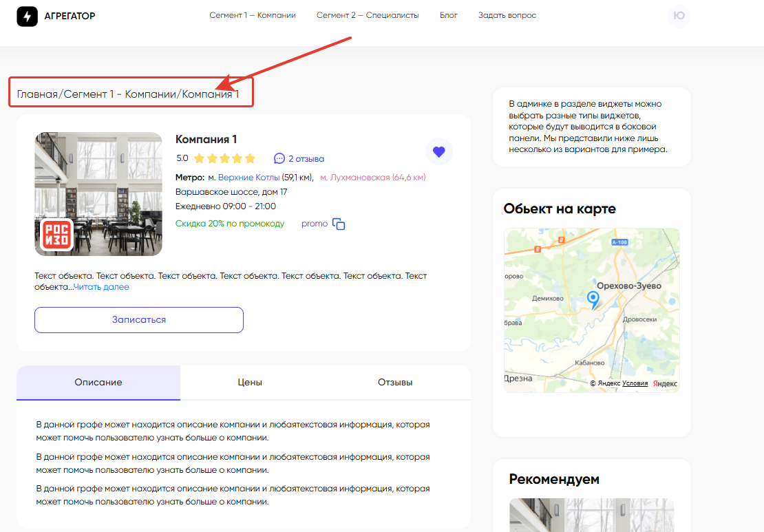
Task: Click the РОСИЗО company logo badge
Action: 54,235
